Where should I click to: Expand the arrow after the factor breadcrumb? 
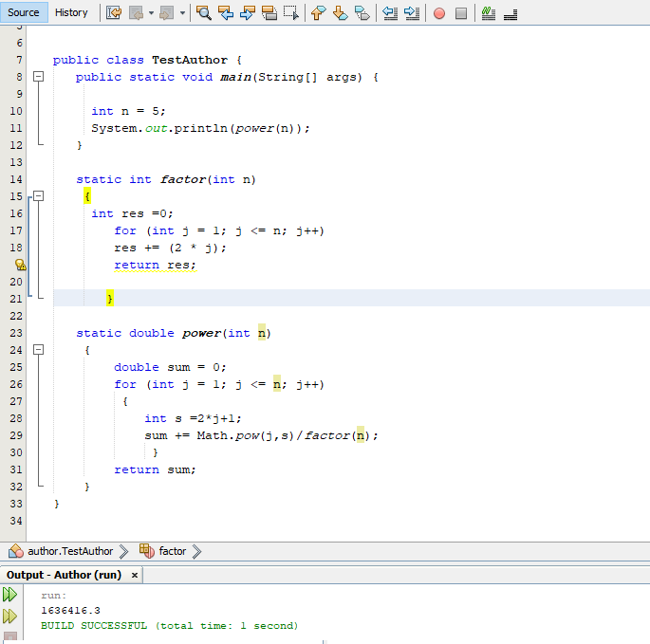tap(197, 552)
